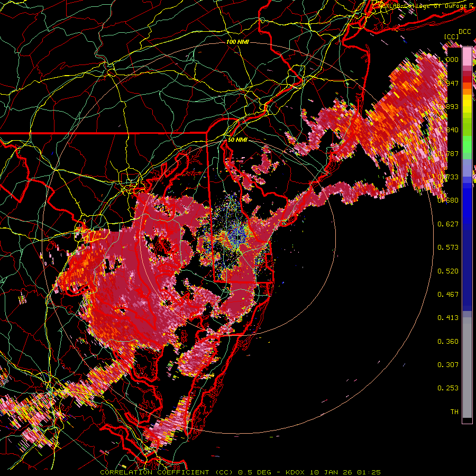
Task: Click the 1.000 scale value
Action: [x=448, y=59]
